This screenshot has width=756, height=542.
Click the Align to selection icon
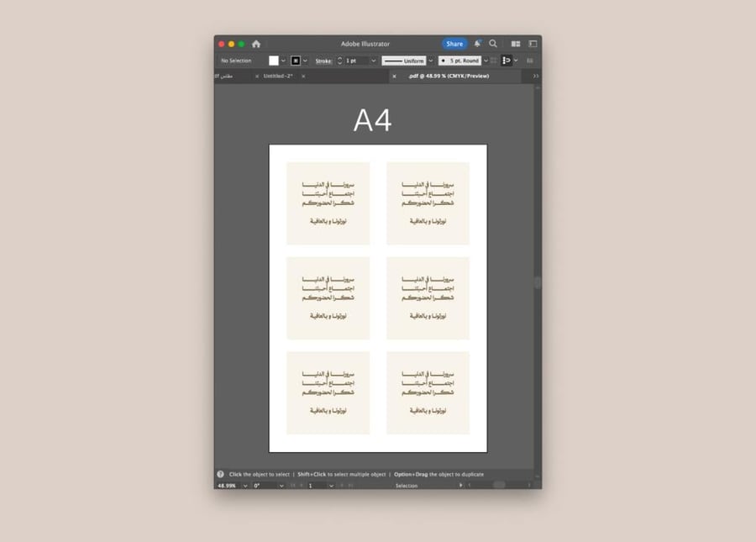[507, 61]
